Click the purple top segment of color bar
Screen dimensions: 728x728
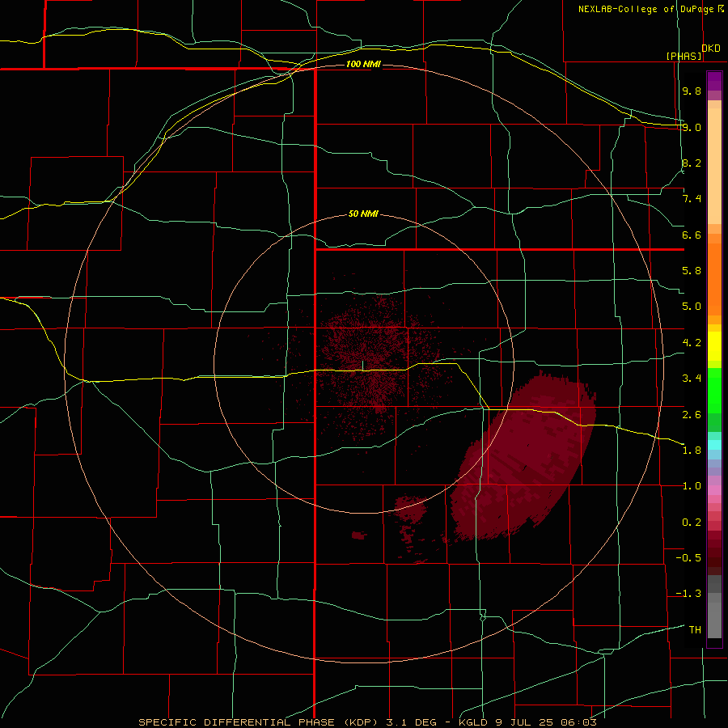click(x=714, y=81)
